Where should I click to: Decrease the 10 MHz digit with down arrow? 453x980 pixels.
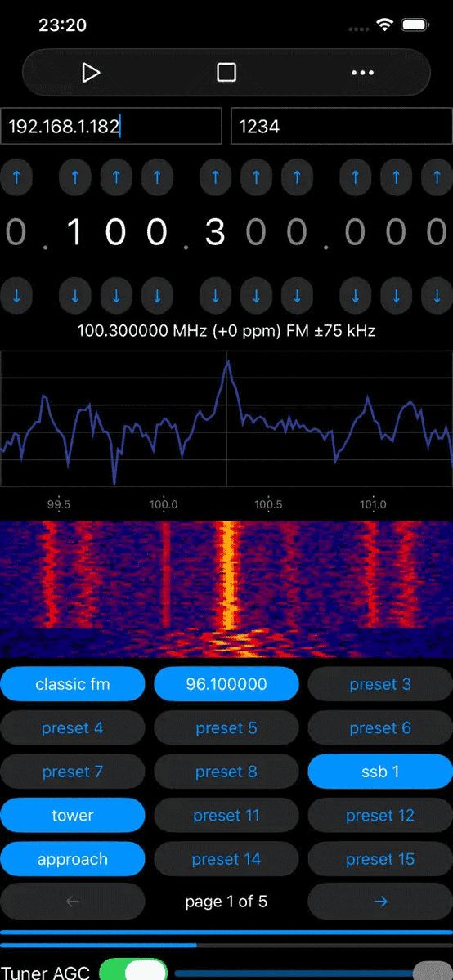coord(116,295)
